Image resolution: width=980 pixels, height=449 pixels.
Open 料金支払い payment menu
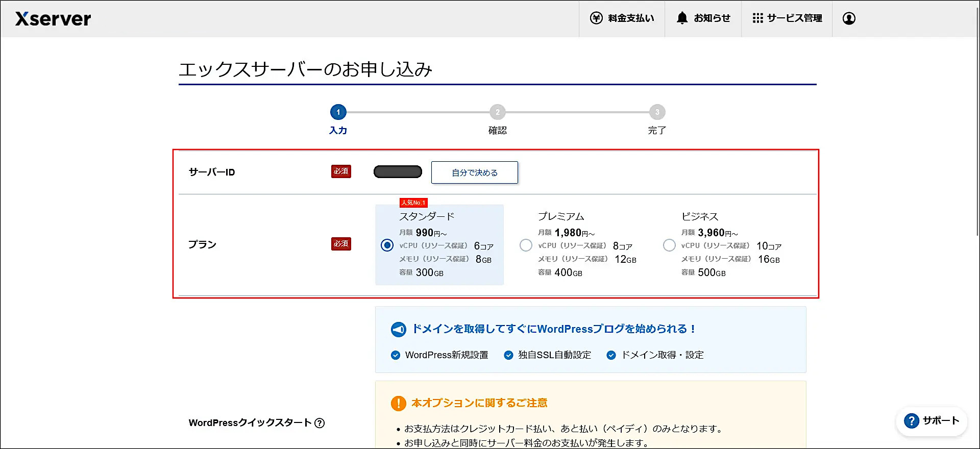[x=622, y=18]
